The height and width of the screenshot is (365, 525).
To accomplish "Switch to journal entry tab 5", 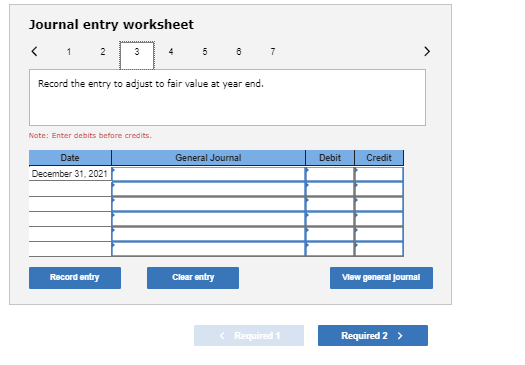I will click(205, 52).
